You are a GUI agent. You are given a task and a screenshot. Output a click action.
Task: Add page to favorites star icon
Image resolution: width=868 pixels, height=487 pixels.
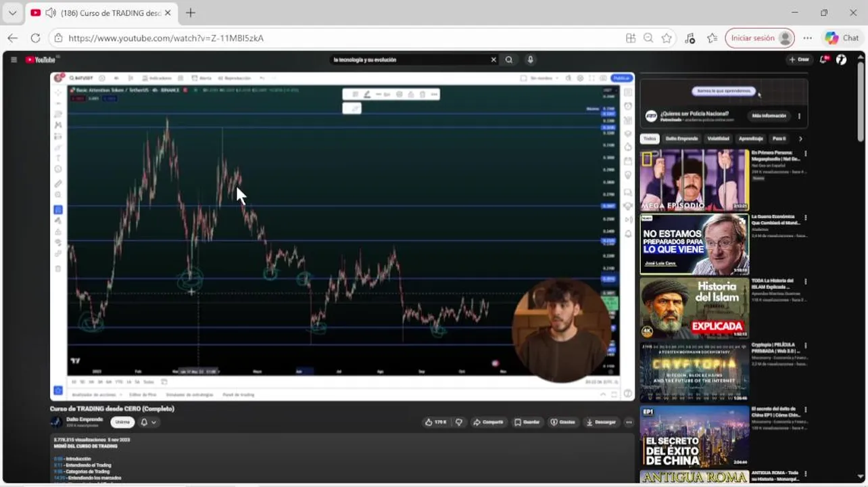point(667,39)
